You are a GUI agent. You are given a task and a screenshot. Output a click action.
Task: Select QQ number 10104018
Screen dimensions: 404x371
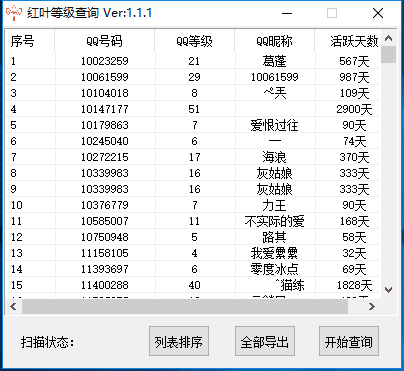(105, 93)
